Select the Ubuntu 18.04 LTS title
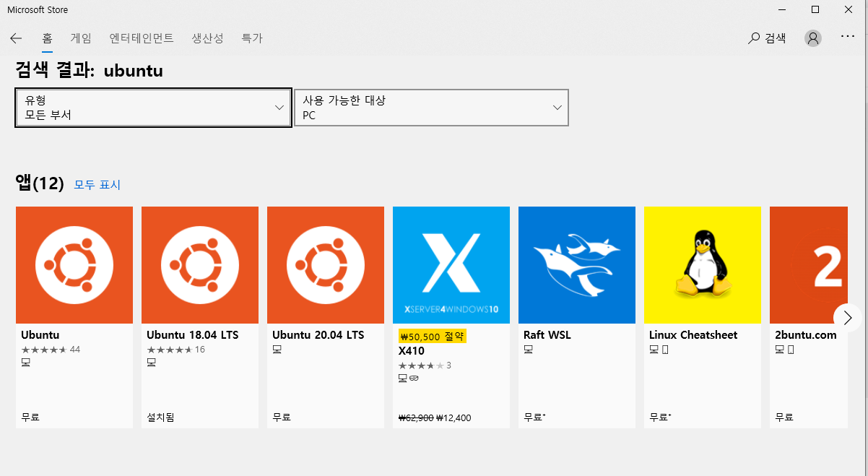Image resolution: width=868 pixels, height=476 pixels. coord(193,335)
